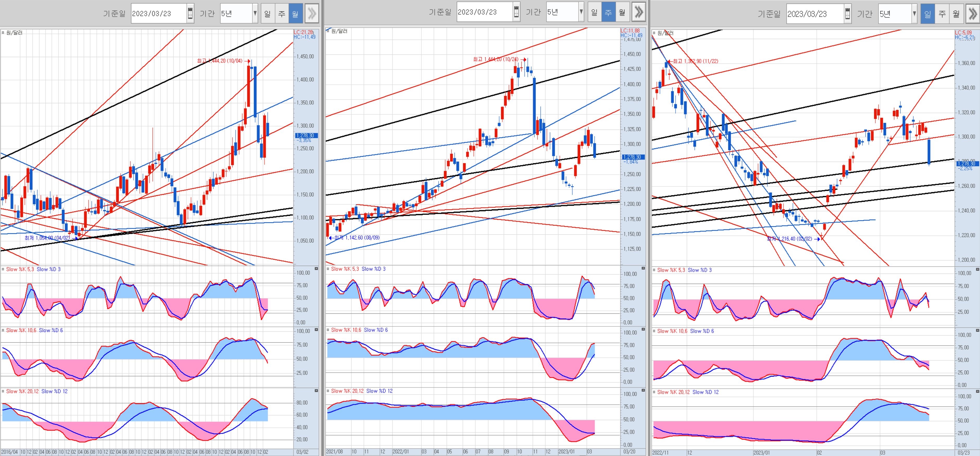The image size is (980, 456).
Task: Expand 기간 5년 dropdown in right chart
Action: pos(914,14)
